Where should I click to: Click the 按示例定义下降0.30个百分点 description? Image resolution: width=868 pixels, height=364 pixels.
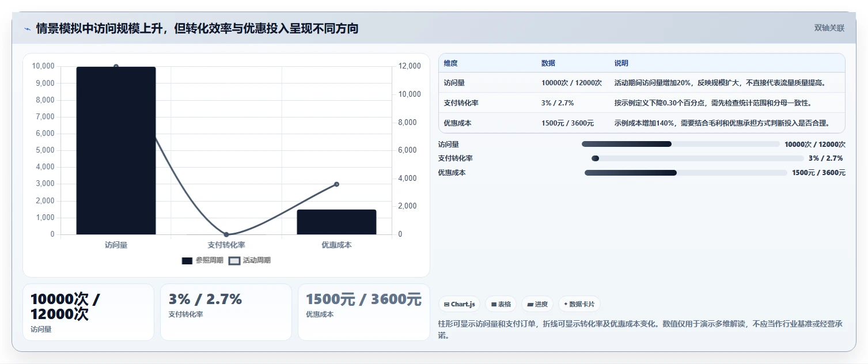click(x=713, y=103)
